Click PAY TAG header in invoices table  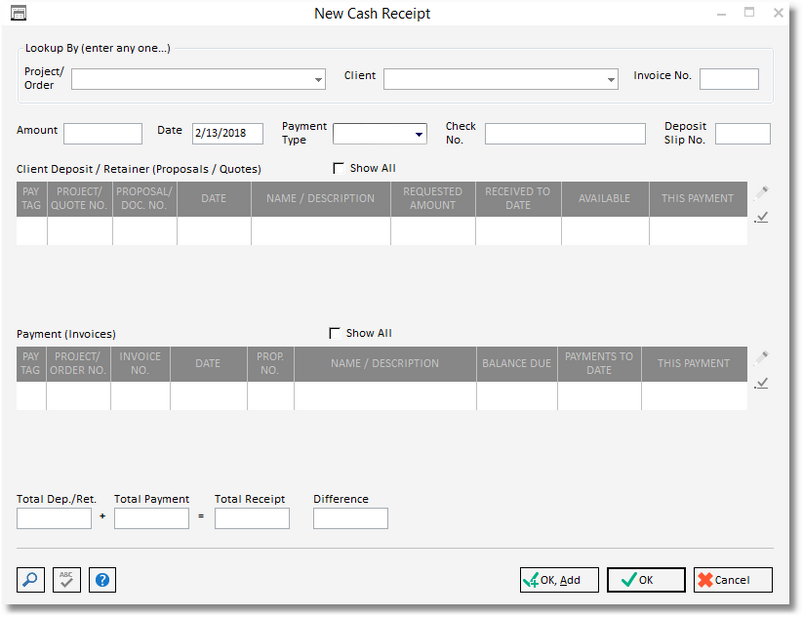pos(31,364)
